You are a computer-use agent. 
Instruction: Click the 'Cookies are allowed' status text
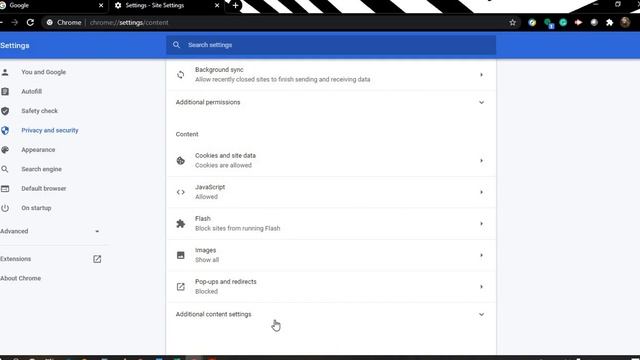tap(223, 166)
